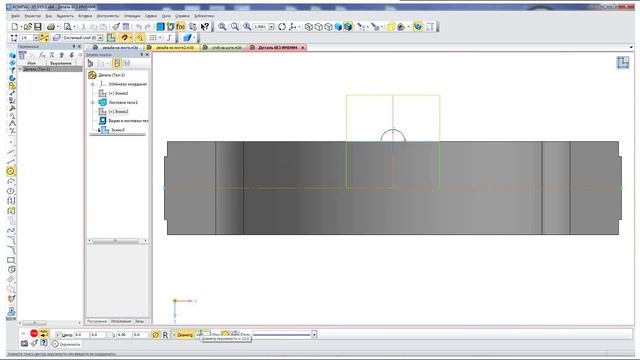Open the line style dropdown arrow
640x360 pixels.
tap(314, 335)
